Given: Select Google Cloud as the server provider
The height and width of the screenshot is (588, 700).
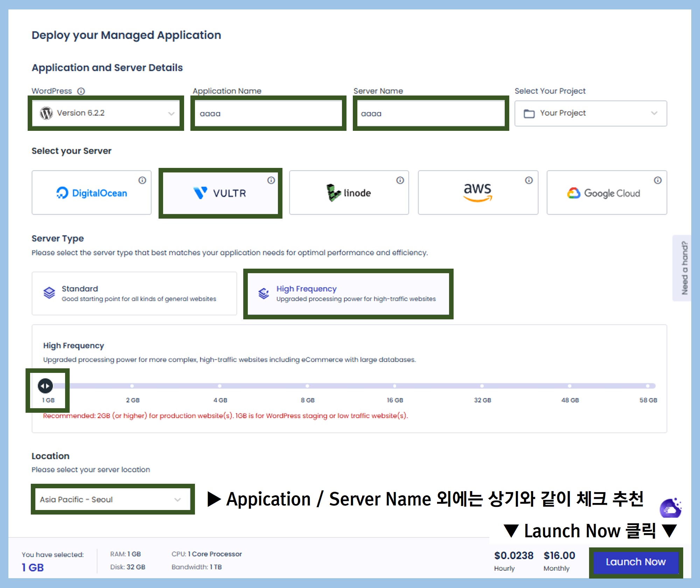Looking at the screenshot, I should (x=607, y=192).
